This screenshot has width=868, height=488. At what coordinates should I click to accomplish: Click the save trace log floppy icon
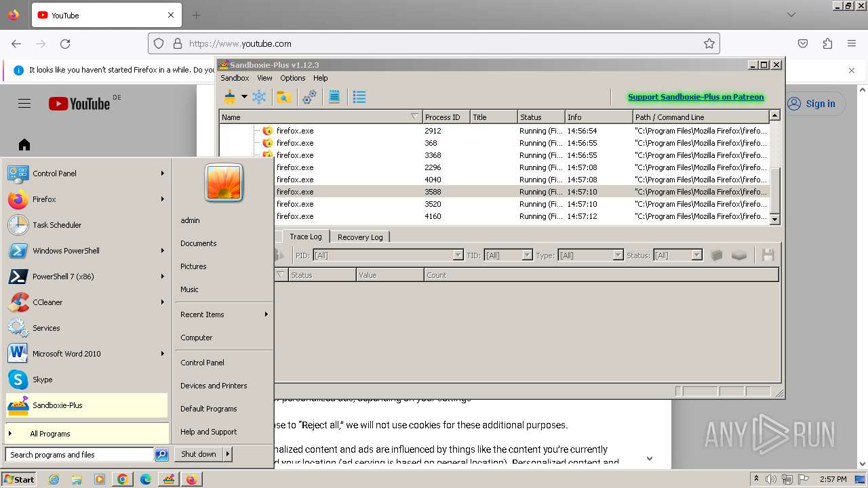click(768, 256)
